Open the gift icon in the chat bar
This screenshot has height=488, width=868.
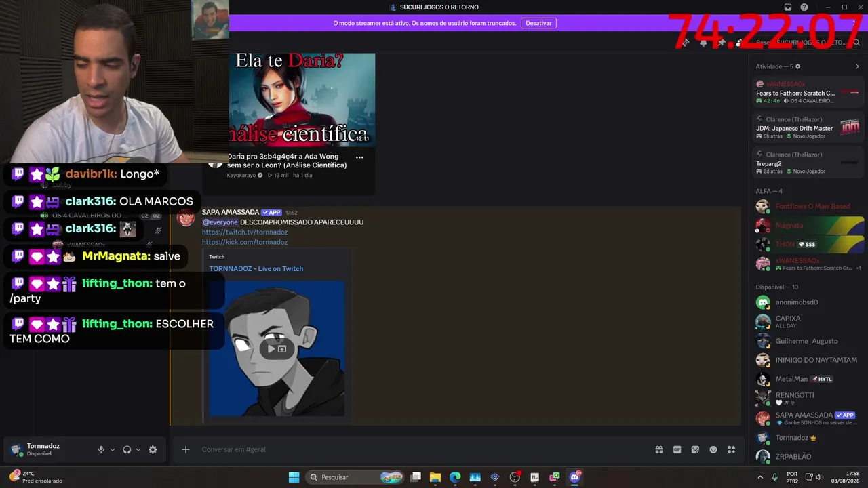coord(658,449)
